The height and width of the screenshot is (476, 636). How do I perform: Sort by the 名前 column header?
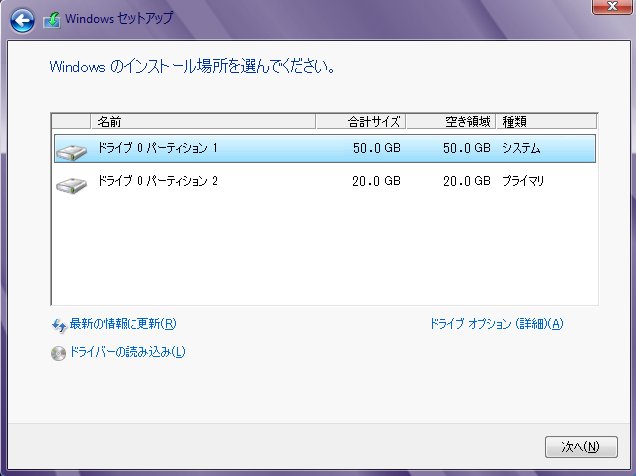coord(203,121)
